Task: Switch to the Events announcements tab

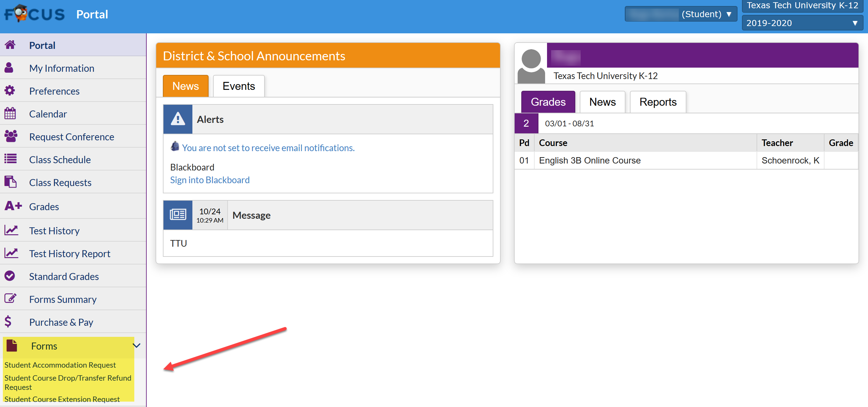Action: click(238, 86)
